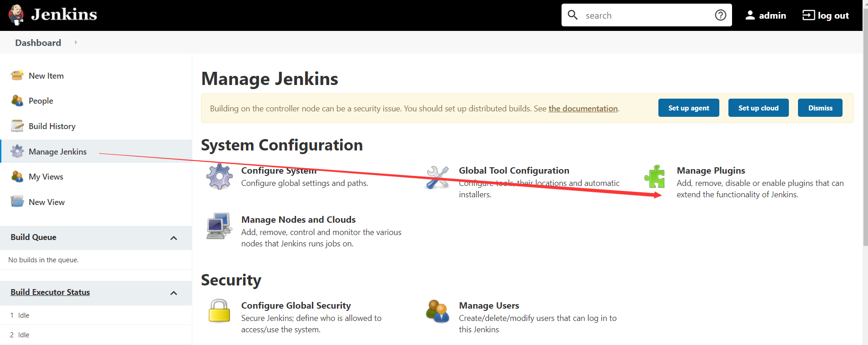Click the New Item box icon

coord(17,75)
